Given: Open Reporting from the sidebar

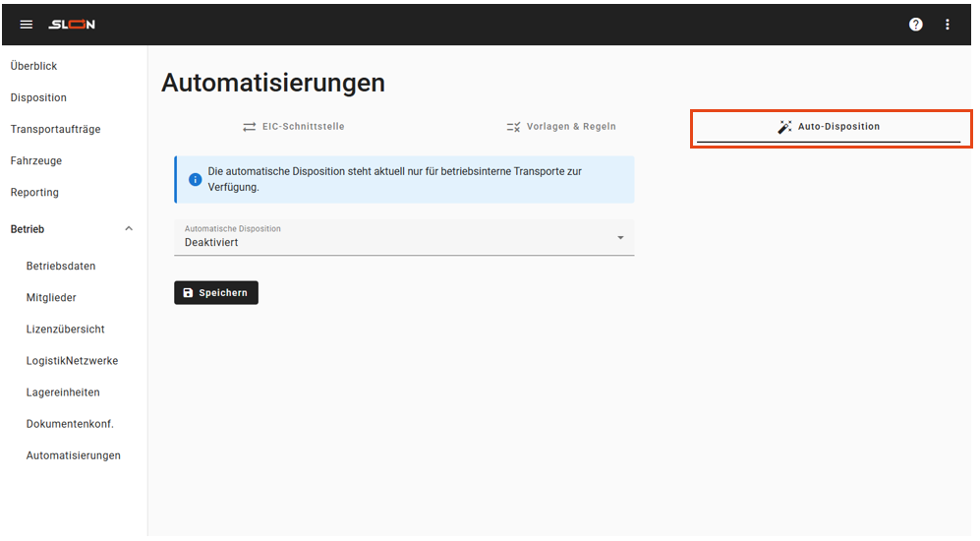Looking at the screenshot, I should tap(34, 192).
